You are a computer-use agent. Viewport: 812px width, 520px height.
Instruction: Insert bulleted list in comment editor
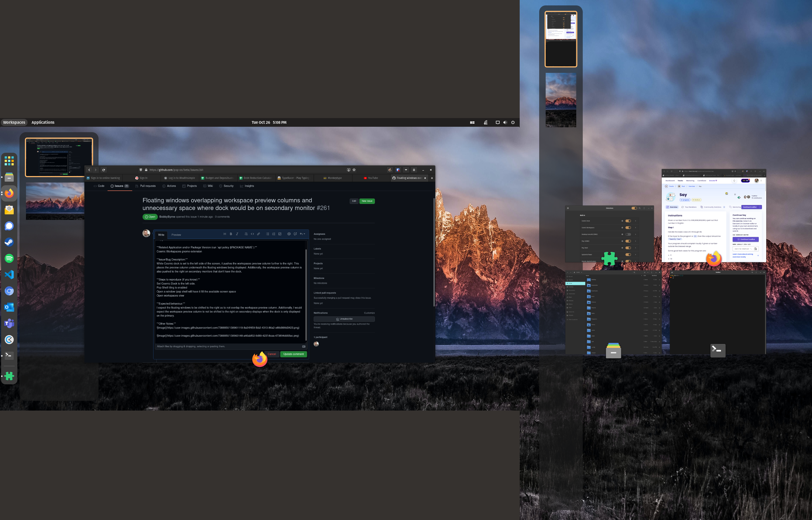pyautogui.click(x=267, y=234)
